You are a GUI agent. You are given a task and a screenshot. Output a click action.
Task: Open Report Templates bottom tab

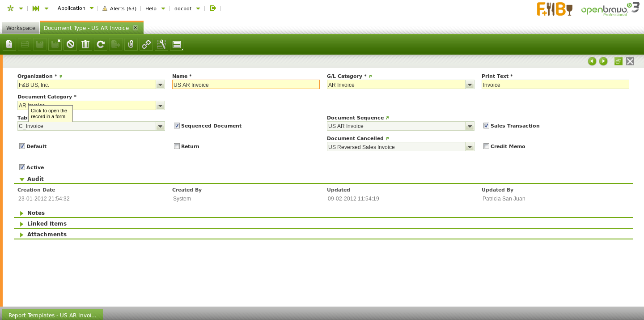point(52,315)
